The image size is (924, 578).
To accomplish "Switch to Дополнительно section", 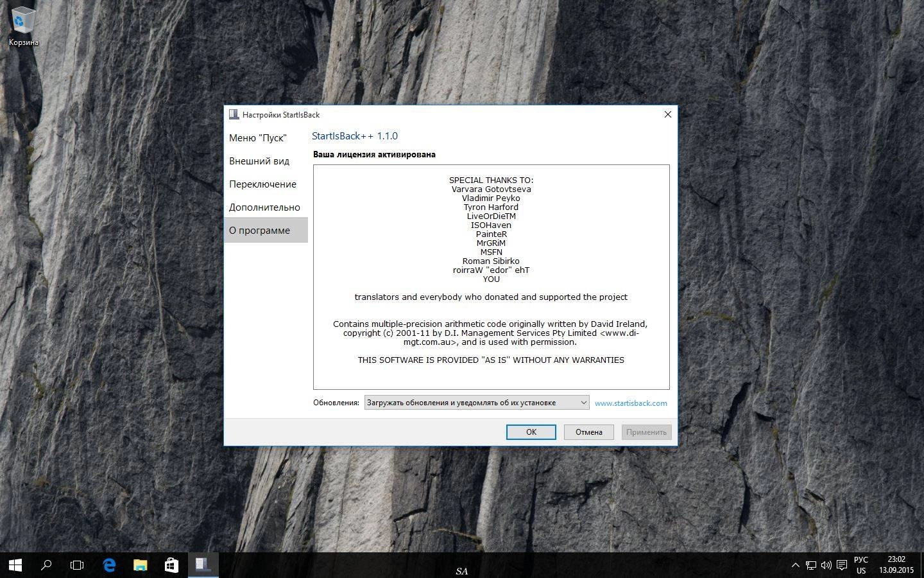I will coord(266,207).
